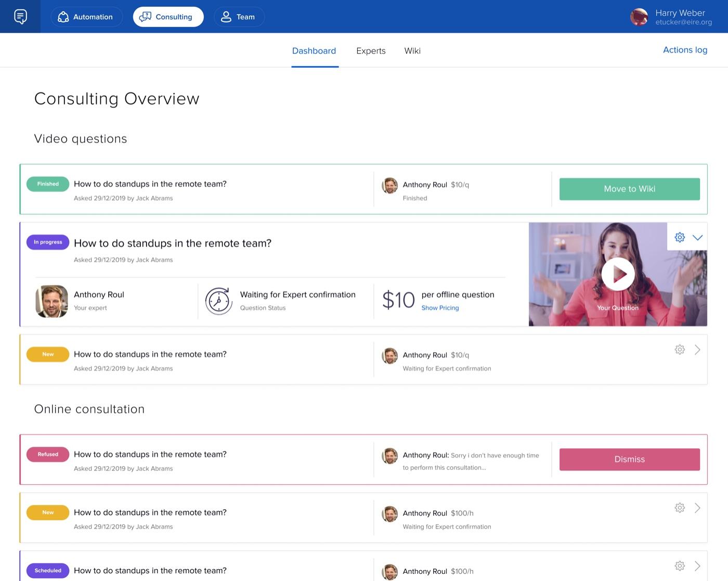Open the Actions log link
Screen dimensions: 728x581
pos(685,49)
